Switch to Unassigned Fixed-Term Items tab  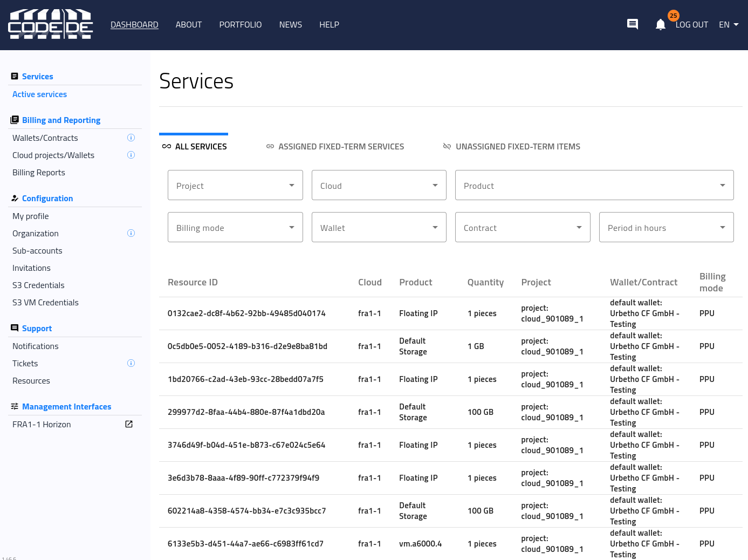coord(511,147)
